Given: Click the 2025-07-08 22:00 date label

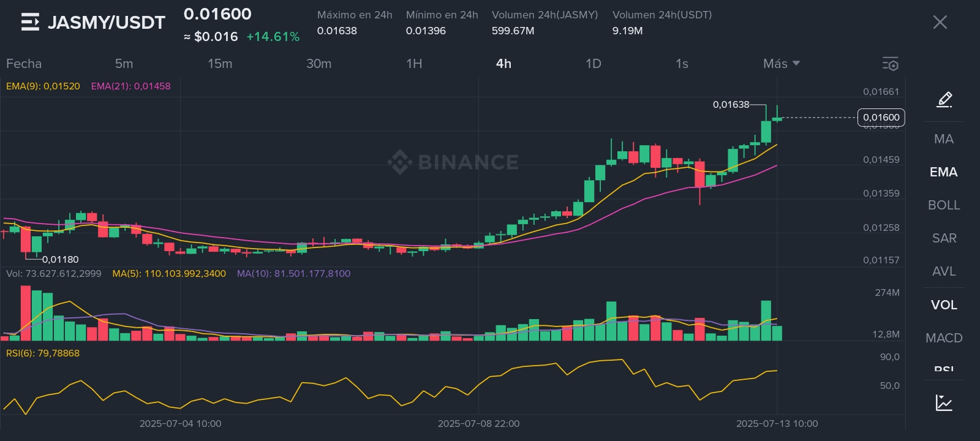Looking at the screenshot, I should [478, 424].
